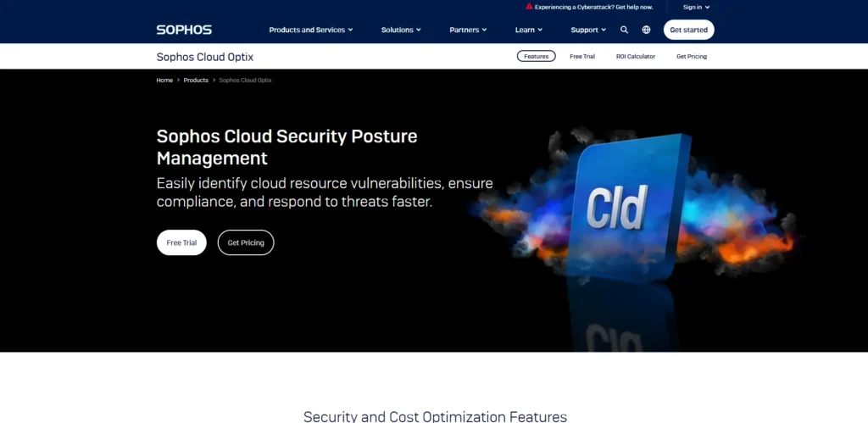
Task: Expand the Learn menu
Action: coord(529,30)
